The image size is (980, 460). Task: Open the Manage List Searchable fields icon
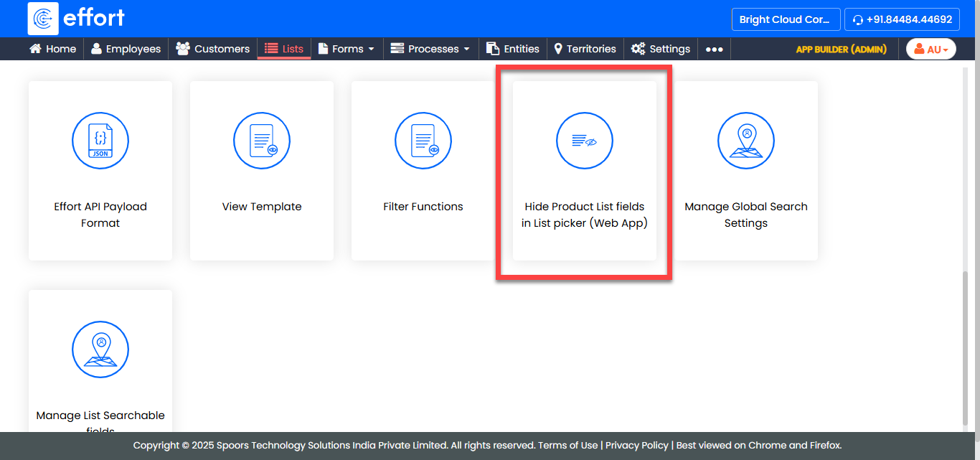tap(100, 349)
